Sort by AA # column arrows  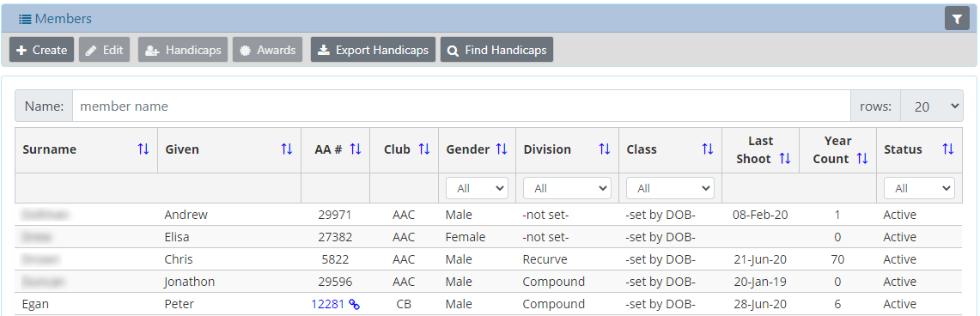[x=356, y=149]
